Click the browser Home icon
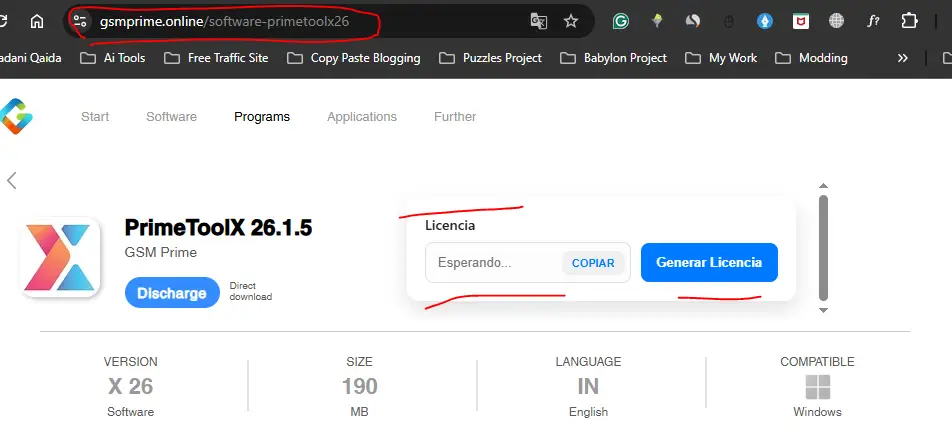 coord(37,21)
